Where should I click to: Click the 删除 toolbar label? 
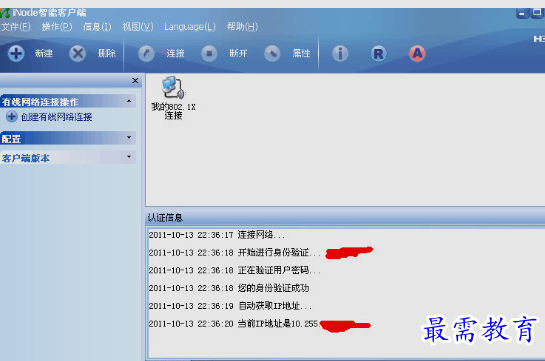click(x=106, y=54)
